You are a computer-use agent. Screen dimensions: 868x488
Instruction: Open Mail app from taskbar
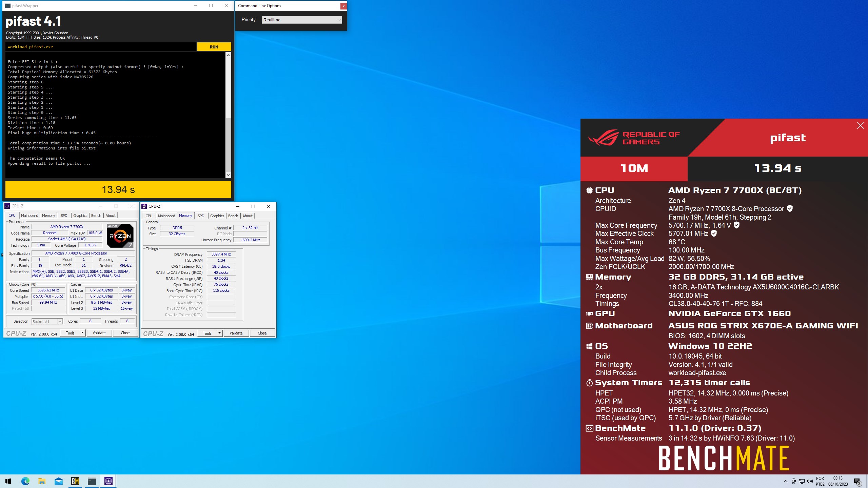[x=58, y=481]
